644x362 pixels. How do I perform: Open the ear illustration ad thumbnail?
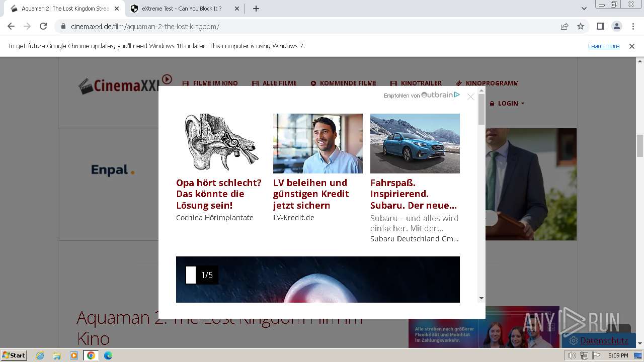pos(221,143)
